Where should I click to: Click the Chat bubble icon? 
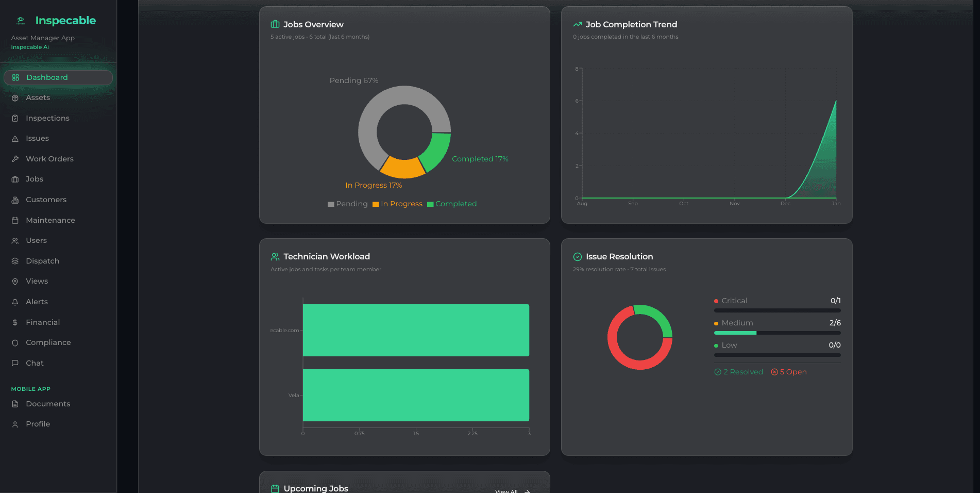point(15,363)
